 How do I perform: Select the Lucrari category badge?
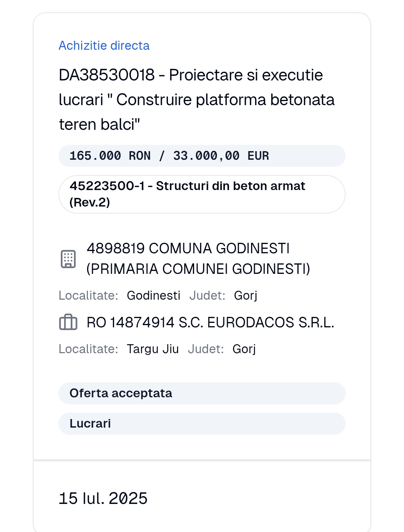click(202, 424)
